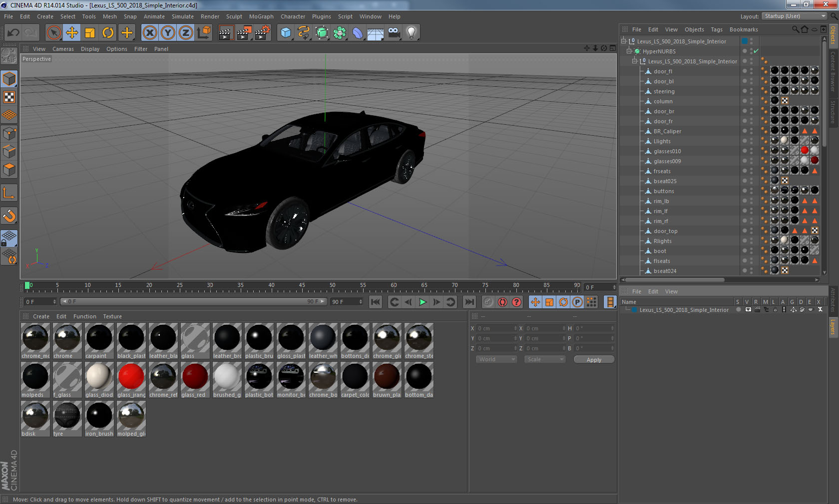The height and width of the screenshot is (504, 839).
Task: Open Material Manager Create menu
Action: pos(41,316)
